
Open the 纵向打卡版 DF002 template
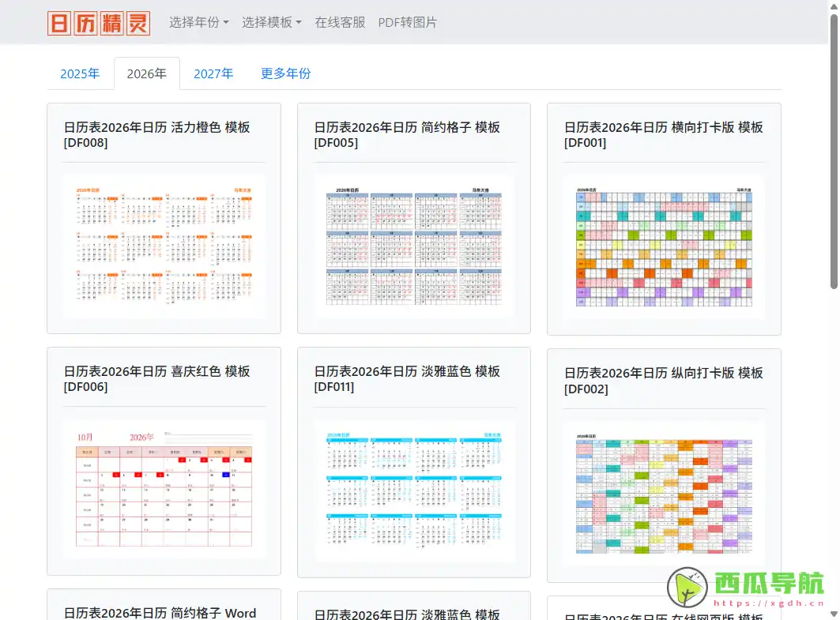point(663,381)
